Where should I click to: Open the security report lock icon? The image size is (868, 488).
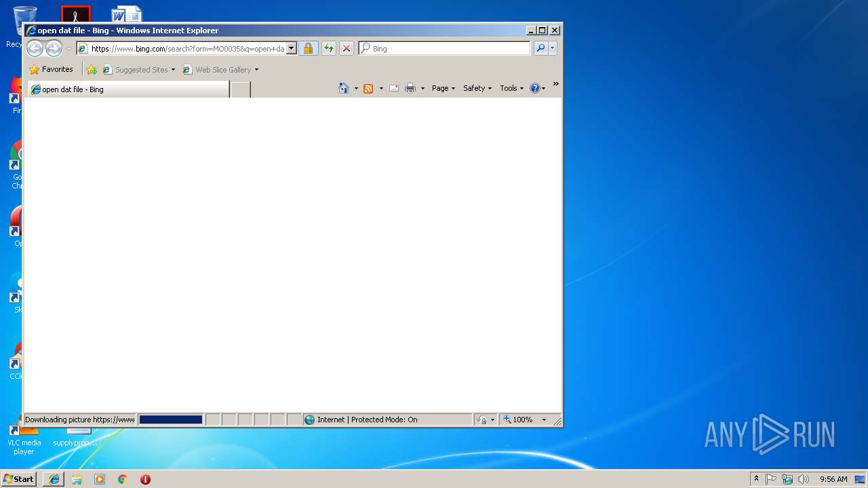(308, 48)
